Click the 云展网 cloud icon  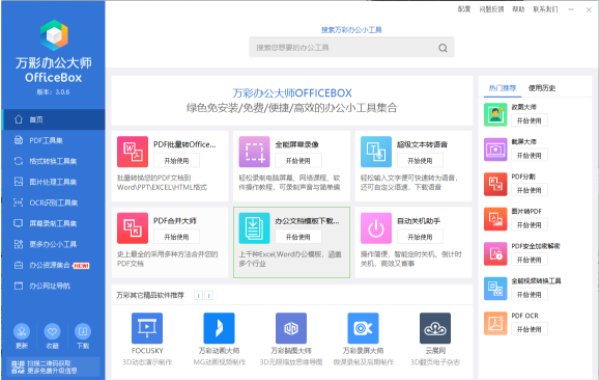(x=435, y=328)
